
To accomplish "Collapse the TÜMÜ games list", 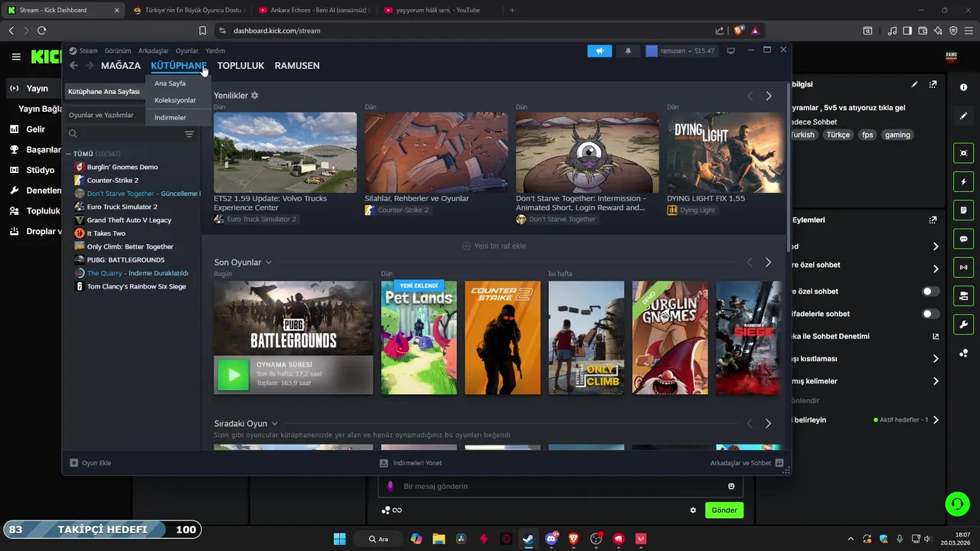I will click(x=68, y=154).
